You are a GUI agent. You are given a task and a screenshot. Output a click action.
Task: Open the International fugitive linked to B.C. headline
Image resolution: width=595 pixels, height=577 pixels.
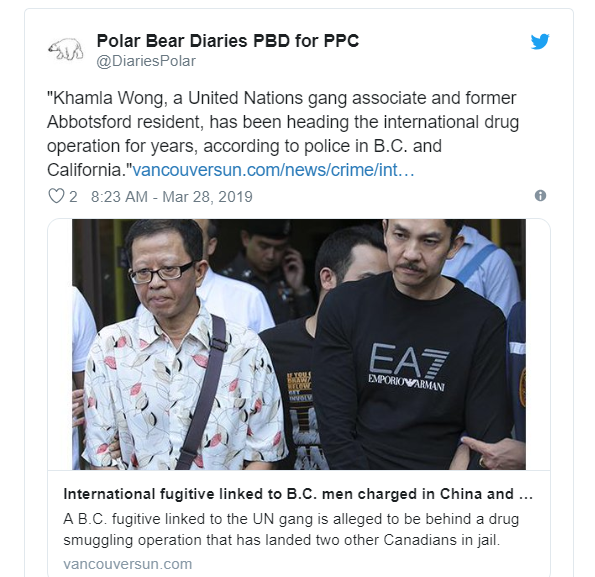[298, 494]
